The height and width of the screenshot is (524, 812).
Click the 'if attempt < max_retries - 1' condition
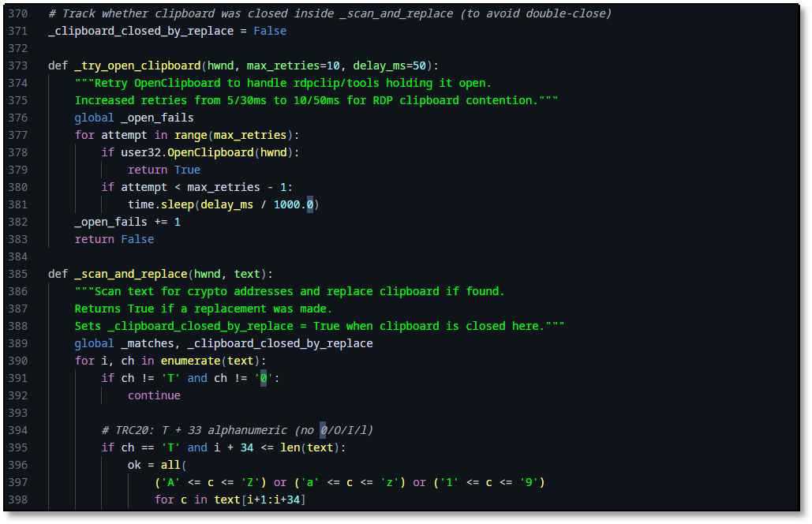(196, 188)
